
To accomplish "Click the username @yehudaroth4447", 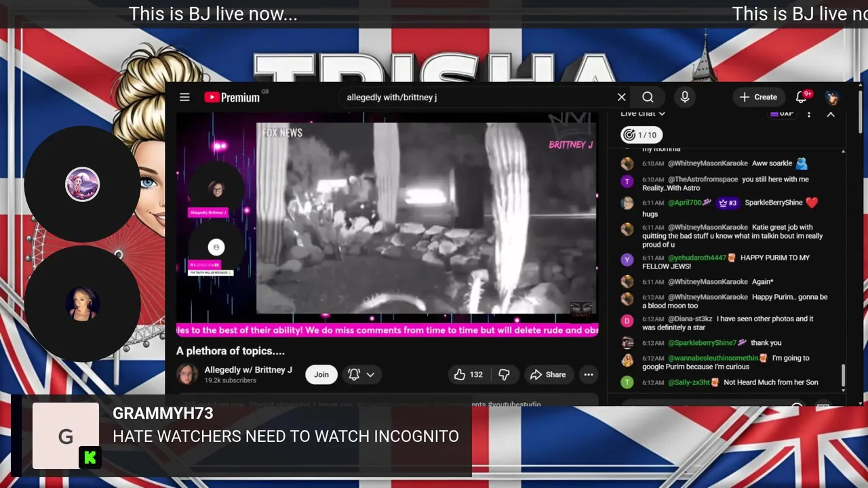I will click(x=697, y=258).
